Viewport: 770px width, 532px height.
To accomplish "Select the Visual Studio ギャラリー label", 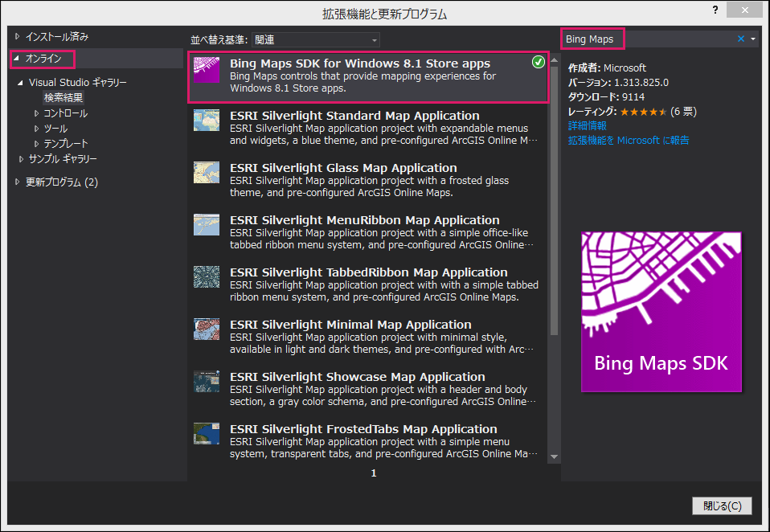I will coord(78,83).
